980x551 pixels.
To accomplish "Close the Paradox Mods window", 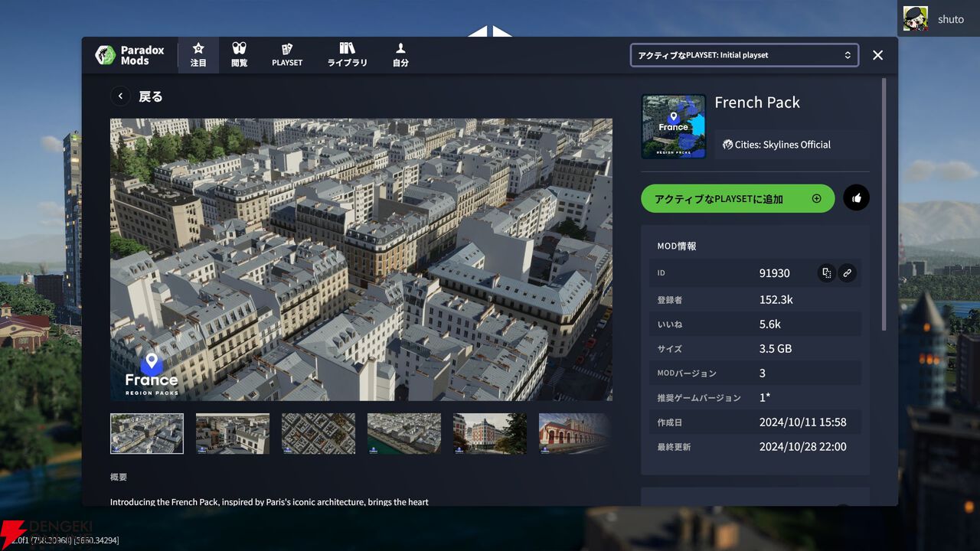I will (x=878, y=55).
